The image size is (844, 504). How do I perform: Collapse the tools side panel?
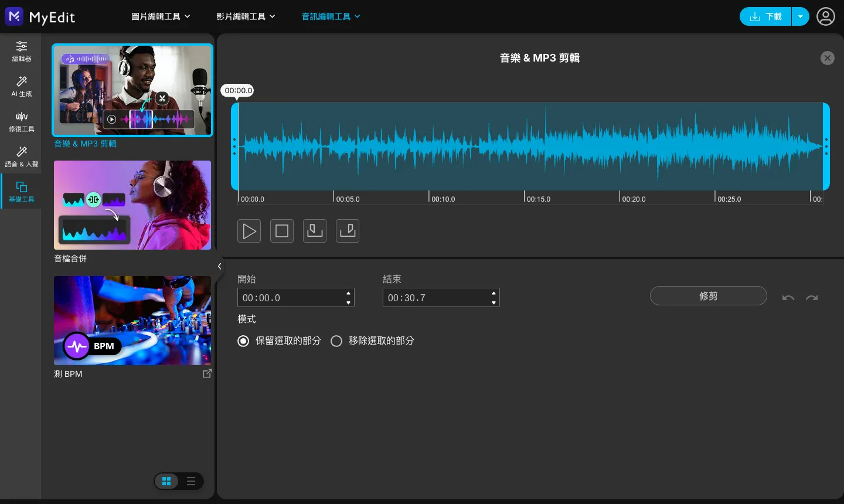tap(219, 266)
